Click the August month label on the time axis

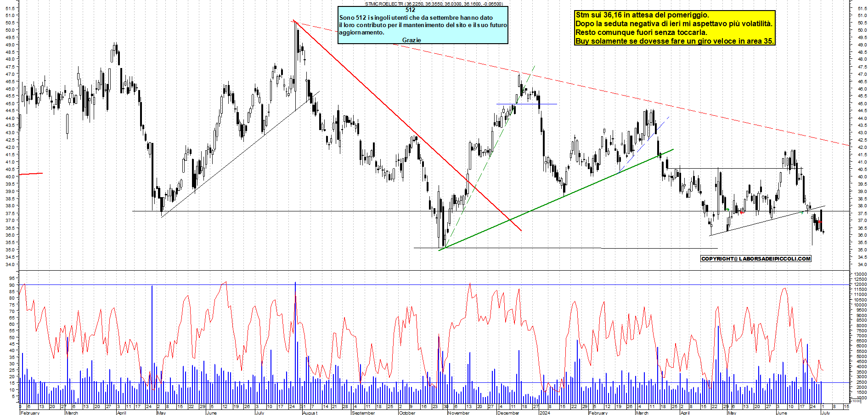point(310,413)
